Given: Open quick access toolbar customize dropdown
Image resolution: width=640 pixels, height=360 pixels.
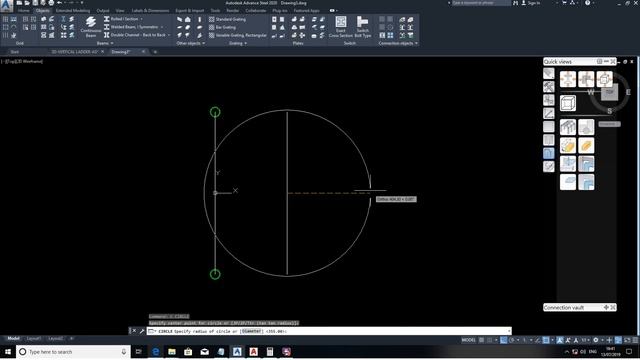Looking at the screenshot, I should [82, 3].
